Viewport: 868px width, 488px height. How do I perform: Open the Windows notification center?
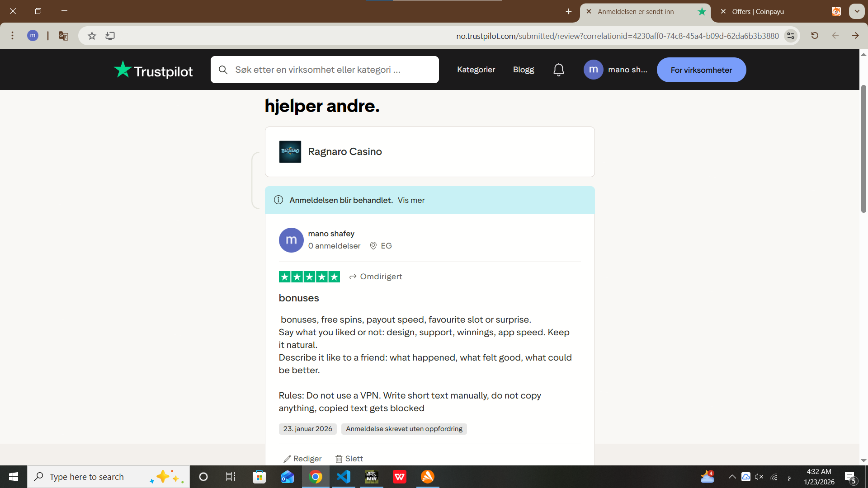pos(850,477)
